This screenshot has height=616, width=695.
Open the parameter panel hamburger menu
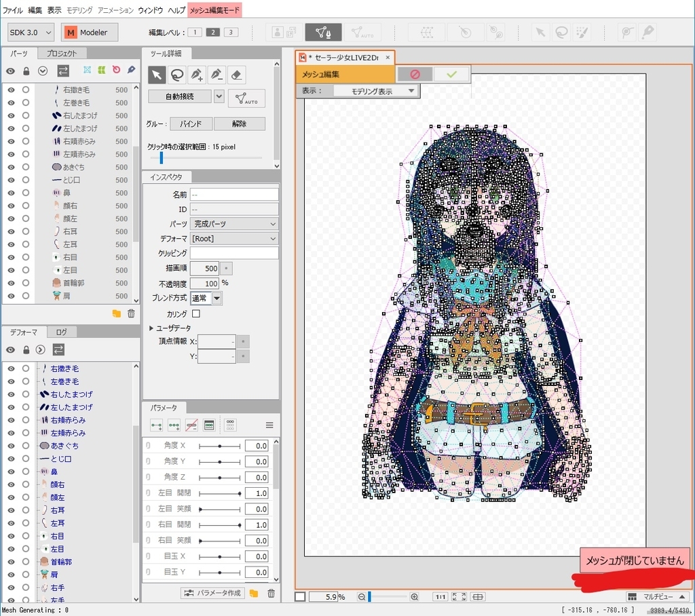click(x=269, y=425)
